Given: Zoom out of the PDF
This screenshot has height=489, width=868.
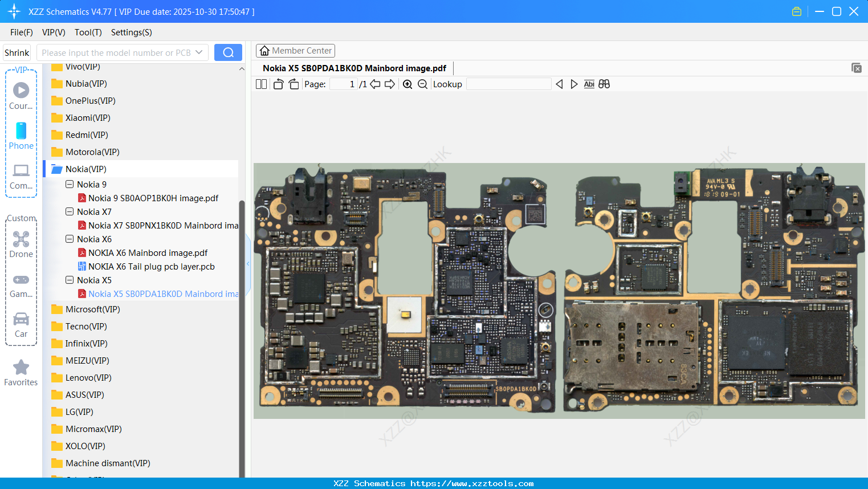Looking at the screenshot, I should coord(422,84).
